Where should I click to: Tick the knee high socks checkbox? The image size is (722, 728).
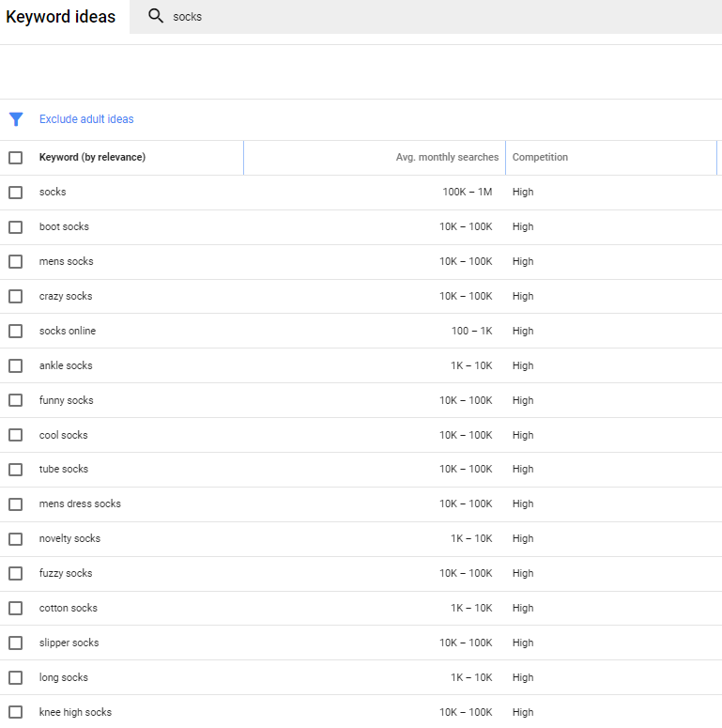(x=15, y=712)
